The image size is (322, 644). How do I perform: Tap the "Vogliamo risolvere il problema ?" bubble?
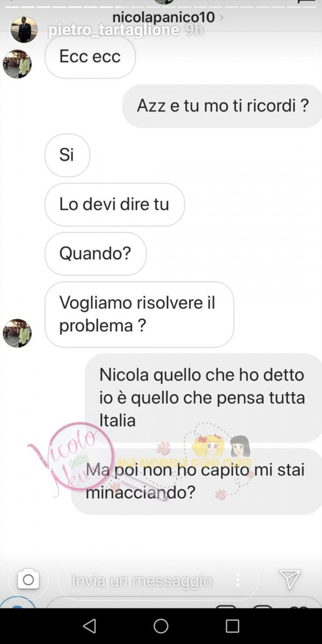pyautogui.click(x=139, y=314)
